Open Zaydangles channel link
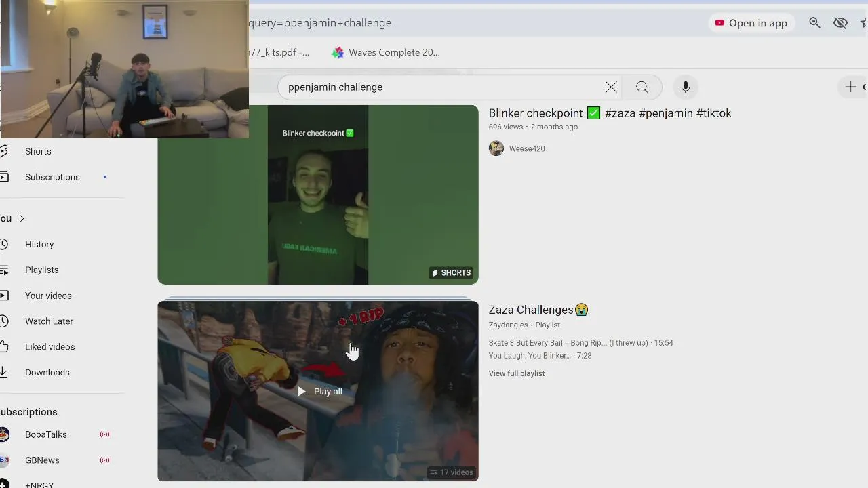 pos(508,325)
